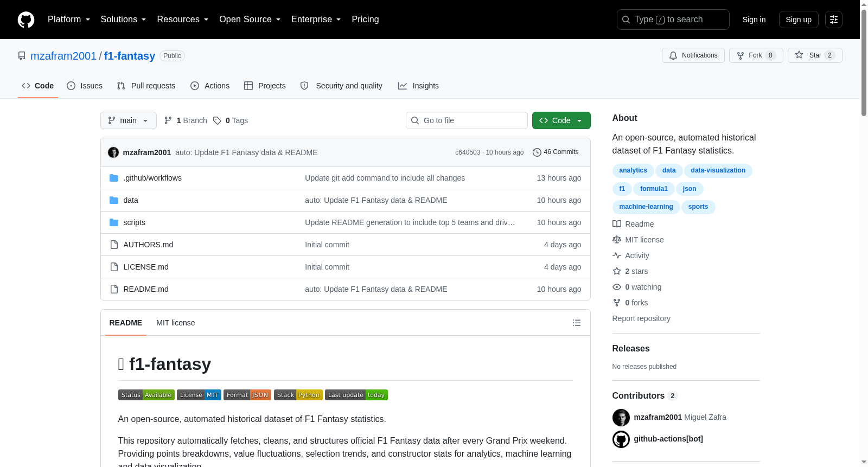Open the green Code dropdown button
The image size is (868, 467).
pyautogui.click(x=561, y=120)
